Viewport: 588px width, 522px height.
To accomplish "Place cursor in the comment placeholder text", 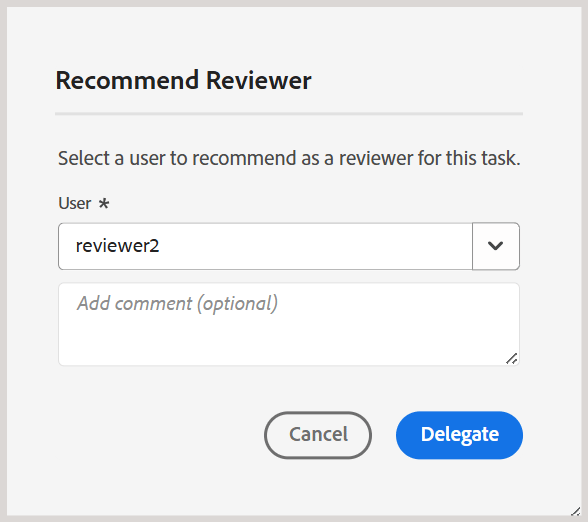I will pyautogui.click(x=177, y=304).
